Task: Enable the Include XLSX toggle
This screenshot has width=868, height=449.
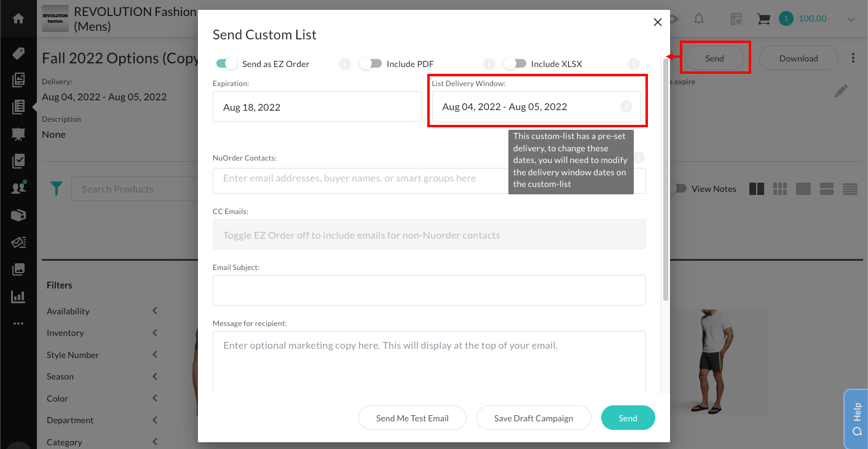Action: pyautogui.click(x=515, y=63)
